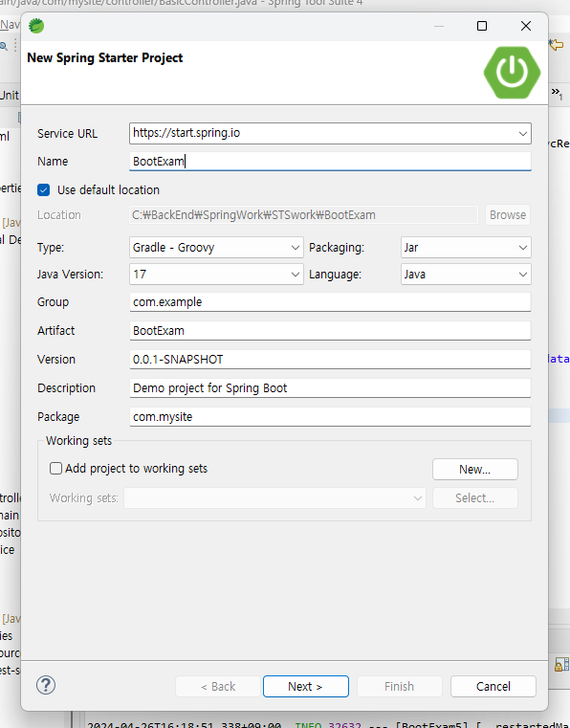570x728 pixels.
Task: Click the Service URL label
Action: pos(67,134)
